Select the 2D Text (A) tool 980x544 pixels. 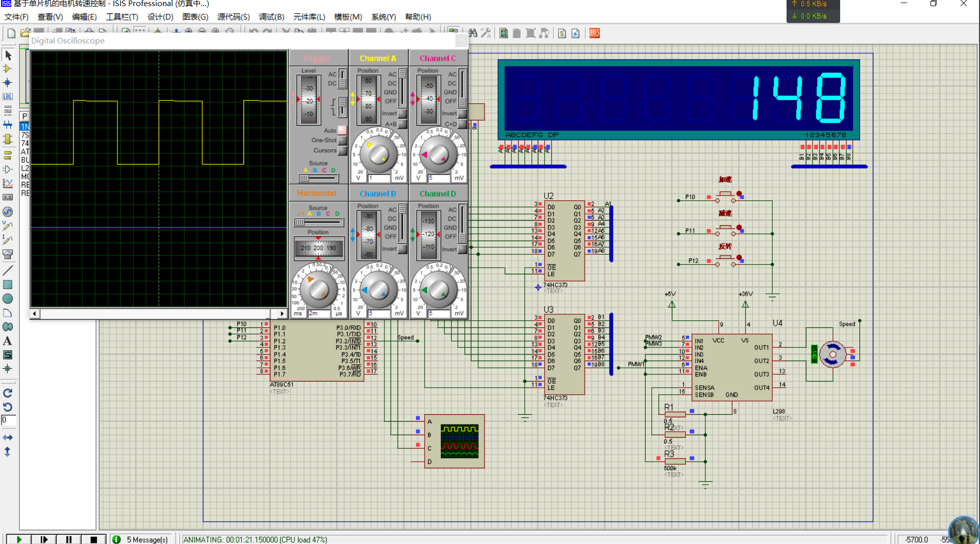pos(8,341)
